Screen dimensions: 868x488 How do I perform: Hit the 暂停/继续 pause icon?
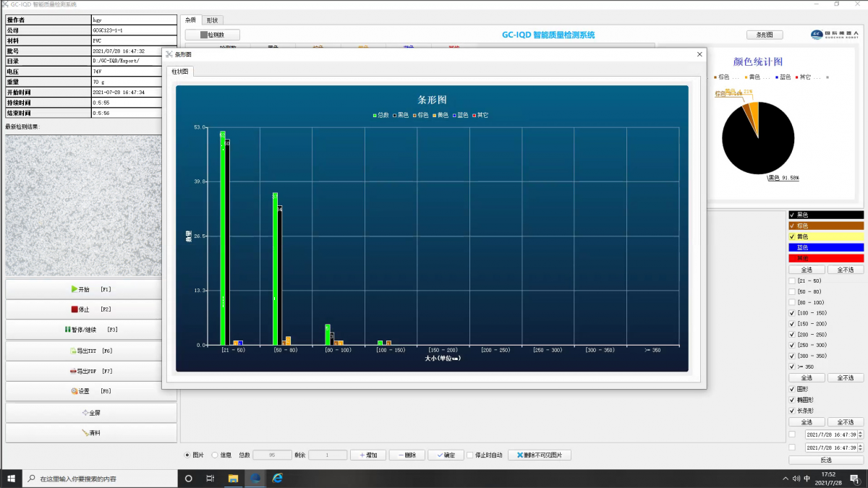point(68,330)
